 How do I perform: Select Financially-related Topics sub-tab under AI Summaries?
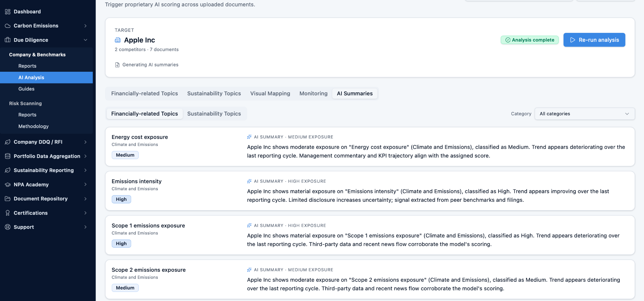click(145, 114)
